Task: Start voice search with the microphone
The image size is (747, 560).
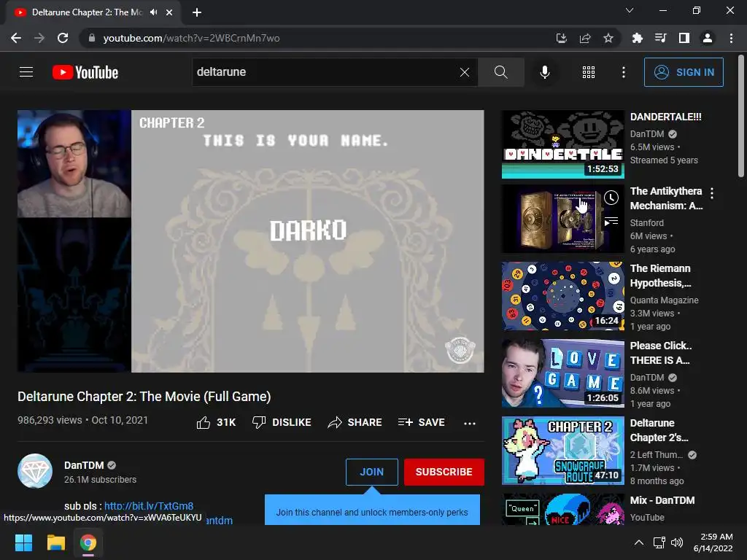Action: tap(544, 72)
